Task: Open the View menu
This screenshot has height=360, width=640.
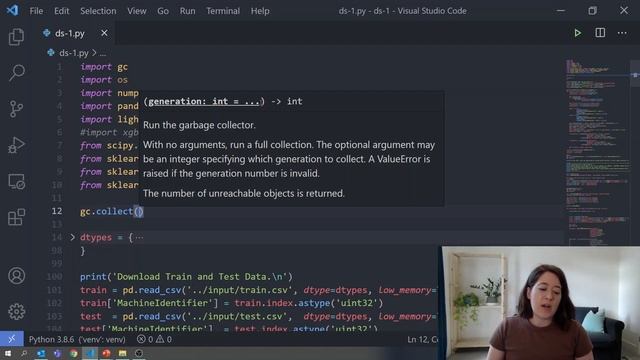Action: [x=137, y=11]
